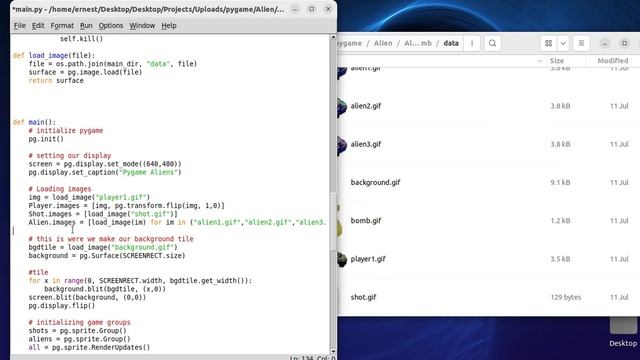
Task: Click the '# Loading images' comment line
Action: [x=60, y=189]
